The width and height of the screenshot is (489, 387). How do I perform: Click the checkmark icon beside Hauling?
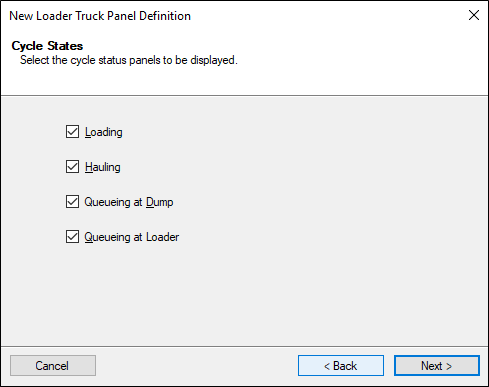click(72, 167)
